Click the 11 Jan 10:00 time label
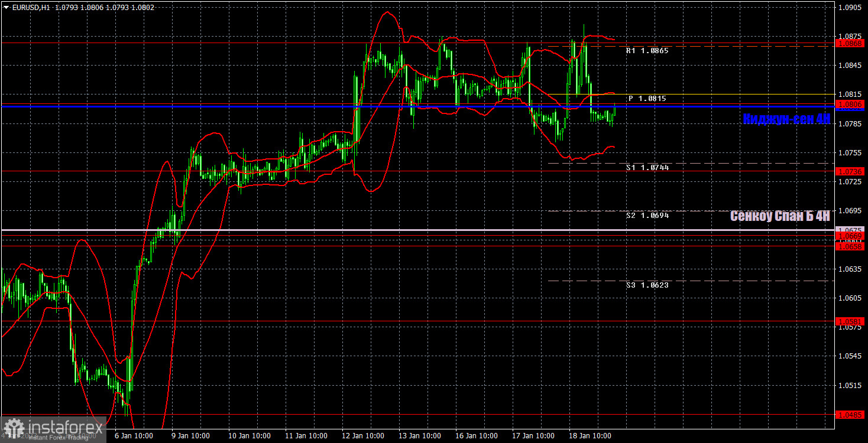Screen dimensions: 868x443 tap(305, 436)
